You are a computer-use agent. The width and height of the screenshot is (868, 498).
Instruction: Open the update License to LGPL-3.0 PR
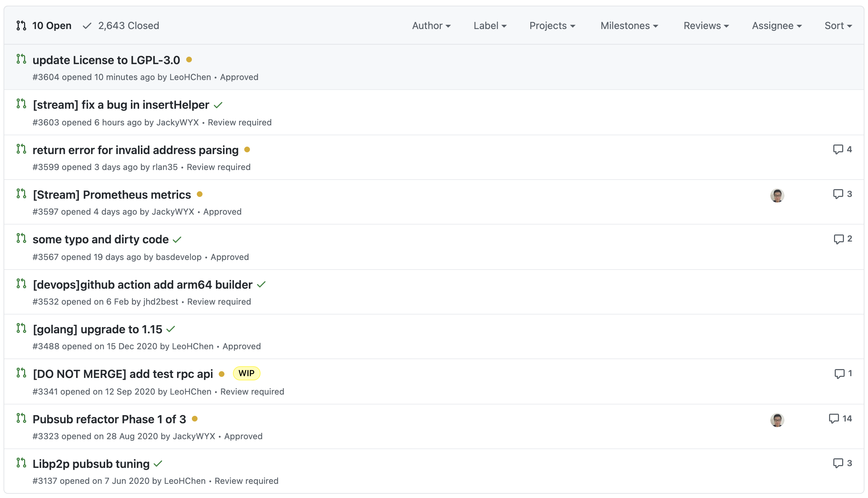tap(106, 60)
